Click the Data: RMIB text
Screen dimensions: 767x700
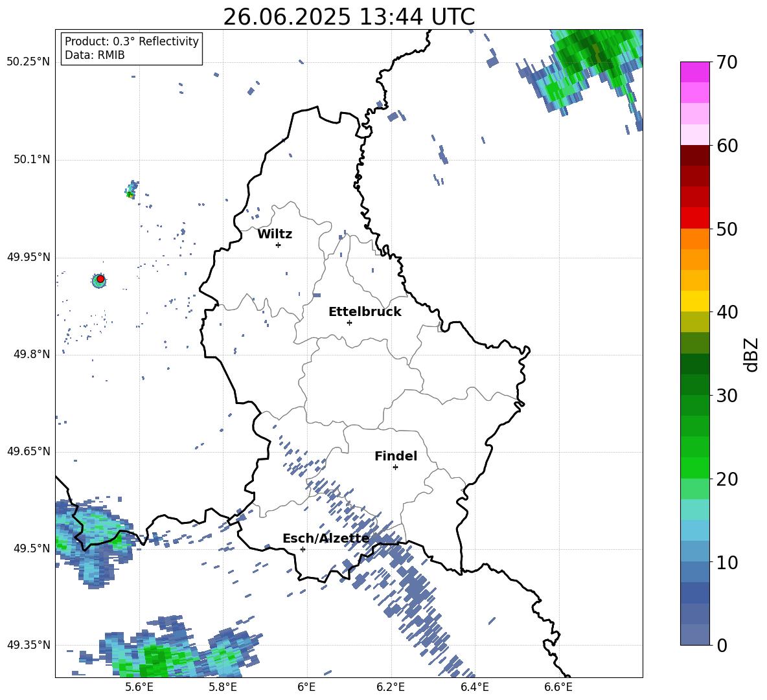(x=95, y=55)
